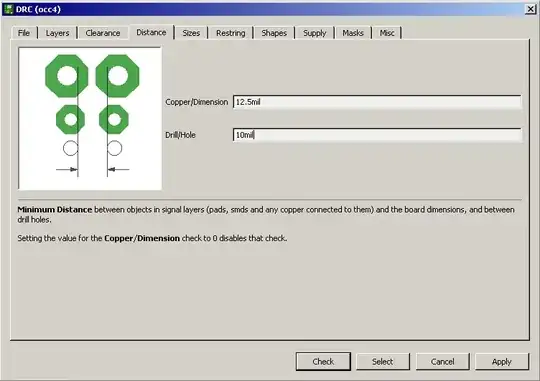The width and height of the screenshot is (540, 381).
Task: Switch to the Restring tab
Action: click(x=230, y=33)
